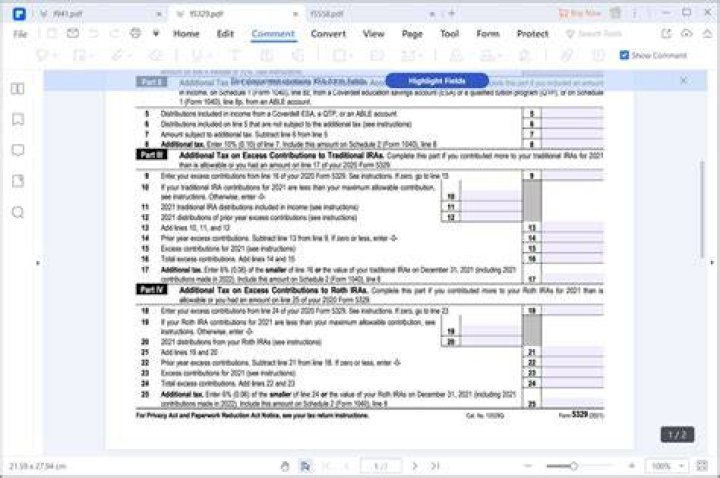Screen dimensions: 720x478
Task: Select the text comment T tool
Action: [x=235, y=55]
